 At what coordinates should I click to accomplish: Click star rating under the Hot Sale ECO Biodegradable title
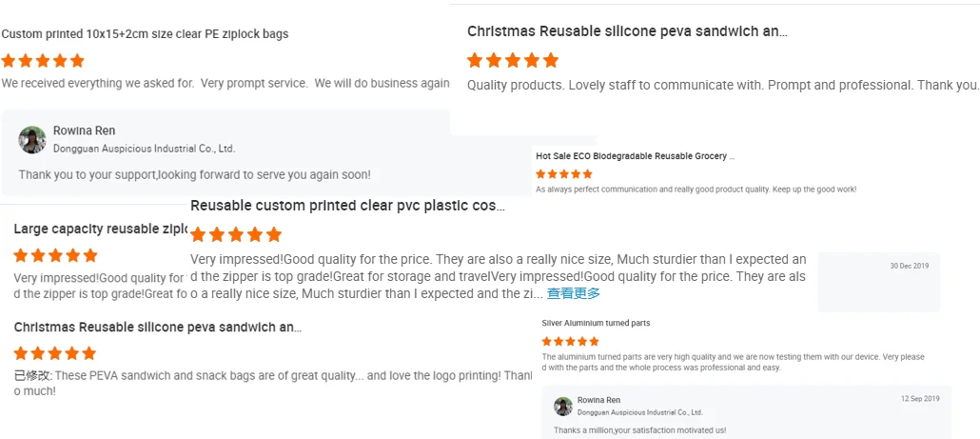[x=564, y=174]
